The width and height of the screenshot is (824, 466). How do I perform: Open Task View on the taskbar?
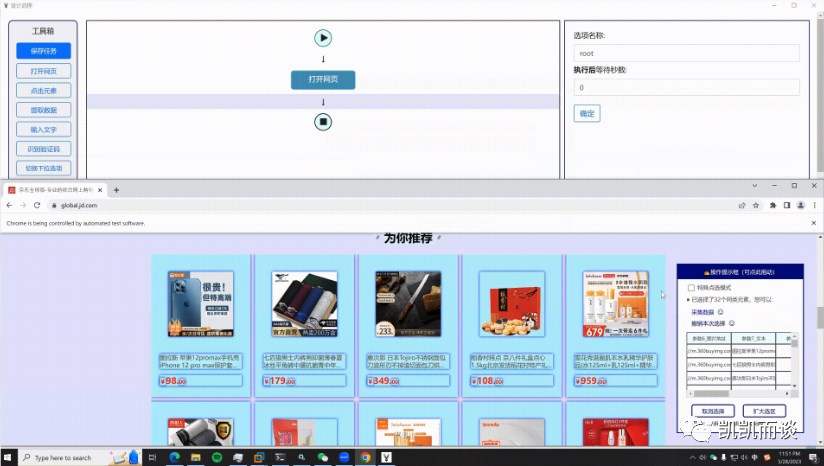tap(152, 458)
